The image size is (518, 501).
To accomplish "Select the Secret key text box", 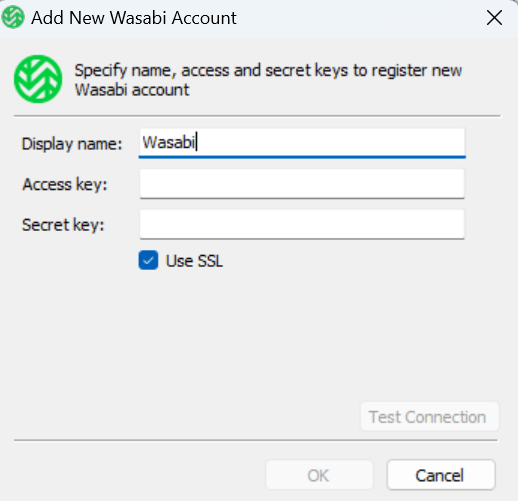I will 302,224.
